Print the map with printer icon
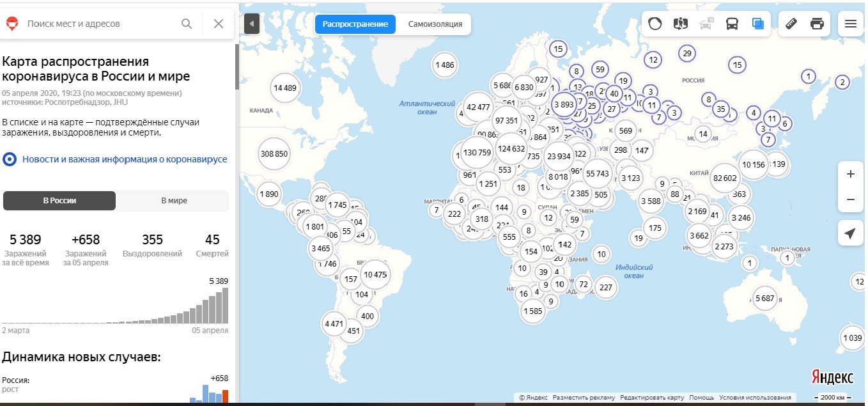The width and height of the screenshot is (868, 406). point(817,24)
